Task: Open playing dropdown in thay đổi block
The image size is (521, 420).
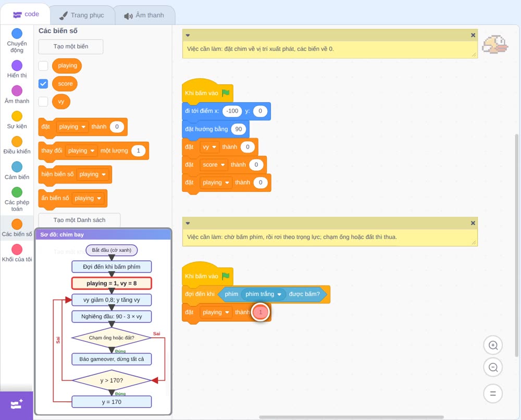Action: (x=81, y=151)
